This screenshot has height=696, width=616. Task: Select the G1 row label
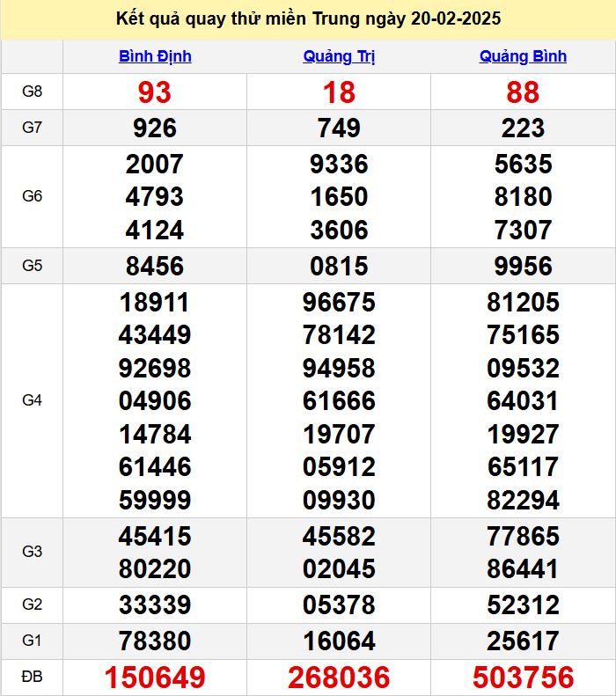(32, 641)
